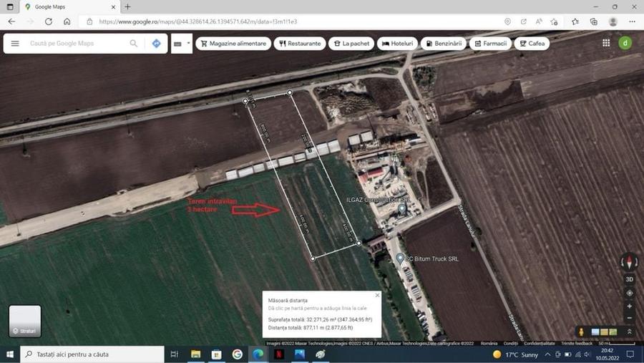Click the taskbar search box
This screenshot has height=363, width=644.
[x=92, y=354]
